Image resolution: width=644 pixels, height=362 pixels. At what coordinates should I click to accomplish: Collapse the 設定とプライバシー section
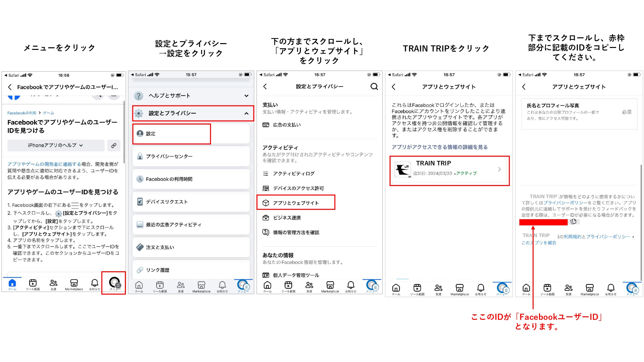point(193,113)
